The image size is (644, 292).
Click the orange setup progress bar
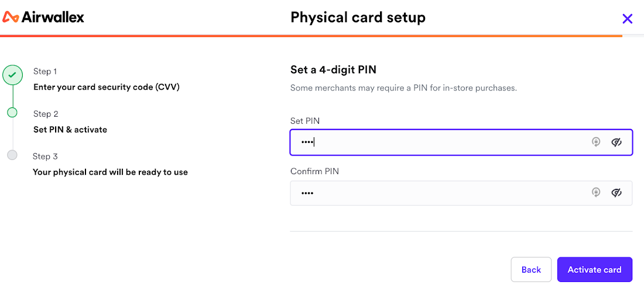coord(310,36)
